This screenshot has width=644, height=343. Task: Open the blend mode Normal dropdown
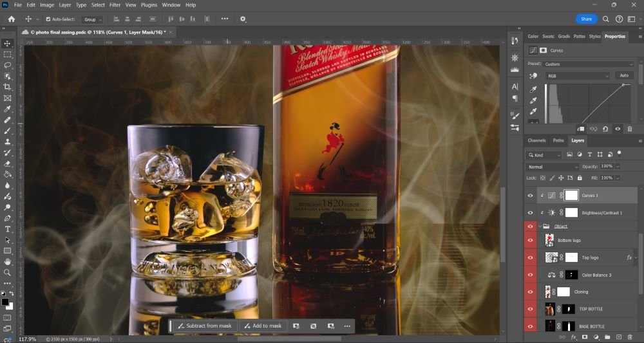point(553,167)
